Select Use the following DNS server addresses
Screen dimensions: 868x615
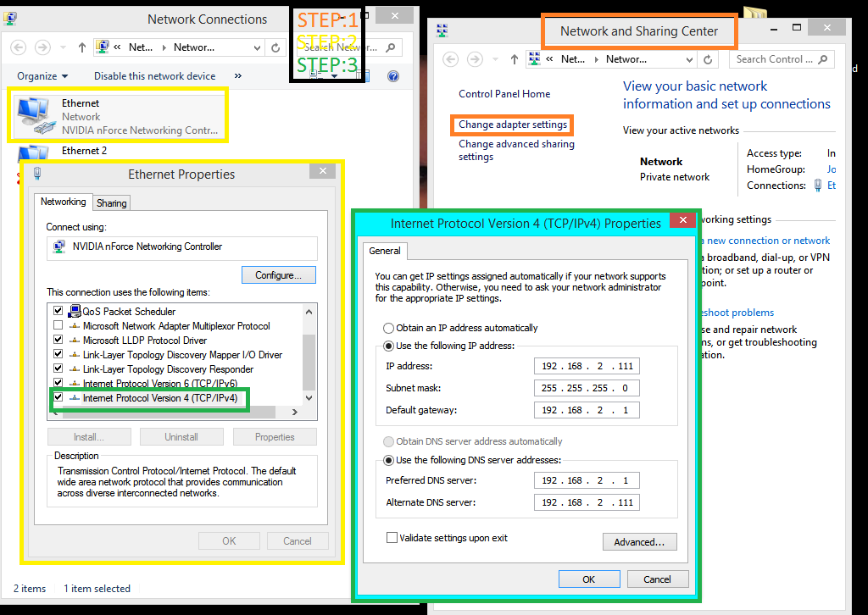pyautogui.click(x=388, y=460)
